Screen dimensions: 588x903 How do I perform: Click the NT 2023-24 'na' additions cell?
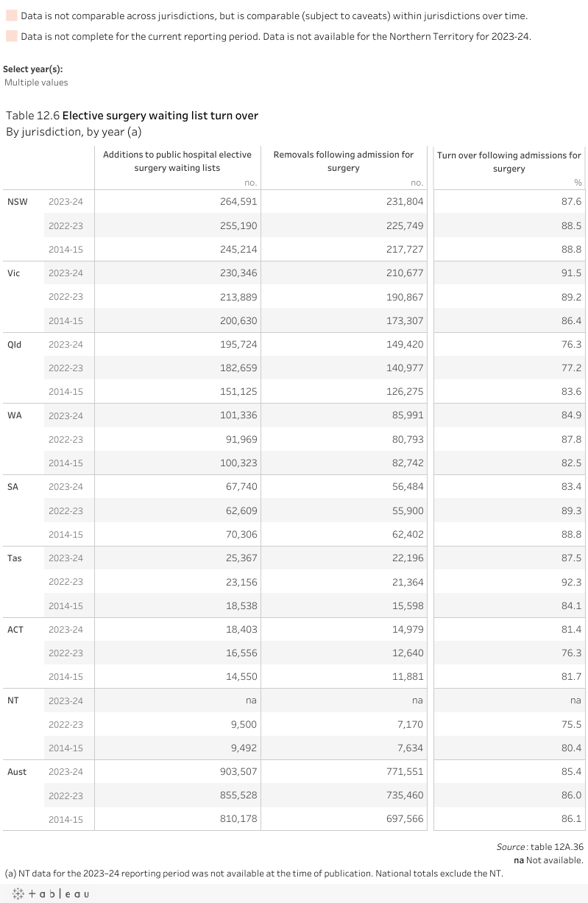[x=251, y=700]
